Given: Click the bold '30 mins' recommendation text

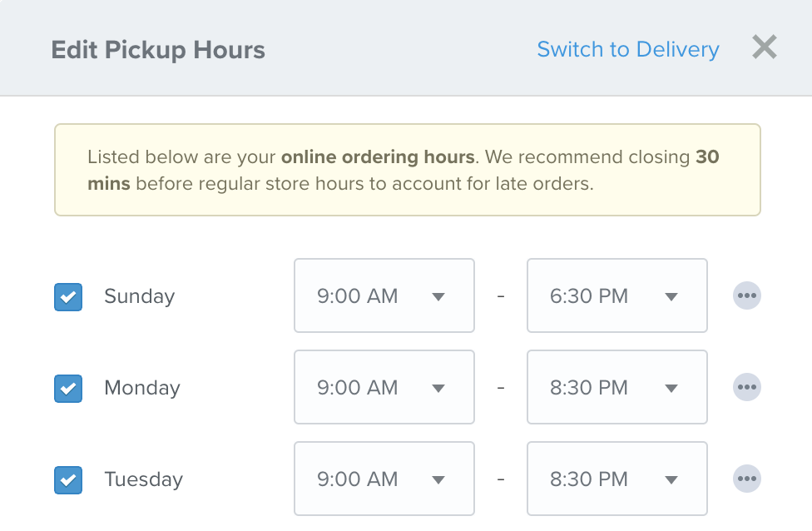Looking at the screenshot, I should tap(707, 156).
